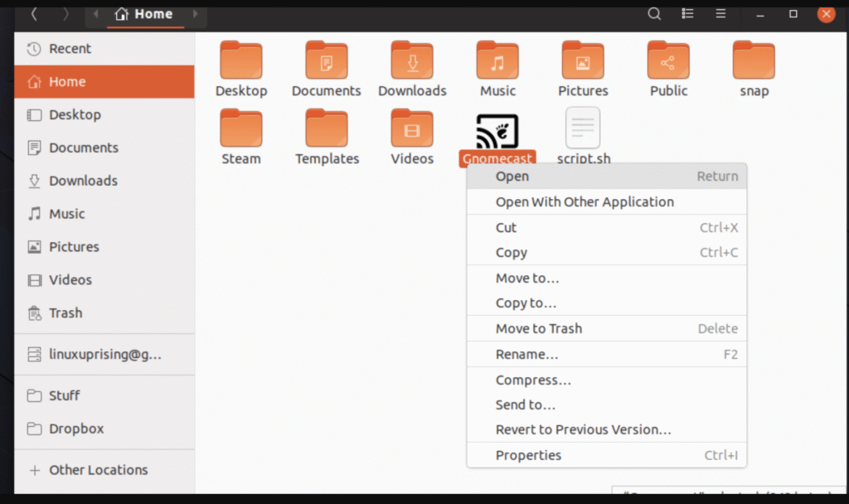Click Rename… in the context menu
Viewport: 849px width, 504px height.
click(x=526, y=354)
